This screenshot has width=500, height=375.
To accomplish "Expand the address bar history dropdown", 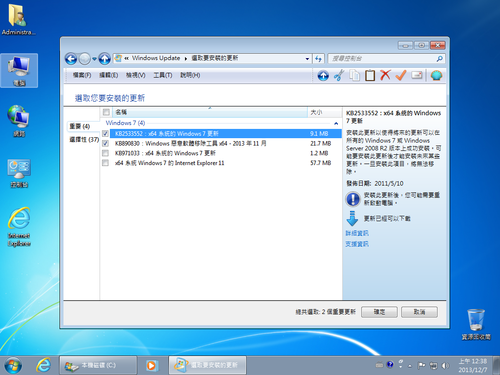I will (x=307, y=59).
